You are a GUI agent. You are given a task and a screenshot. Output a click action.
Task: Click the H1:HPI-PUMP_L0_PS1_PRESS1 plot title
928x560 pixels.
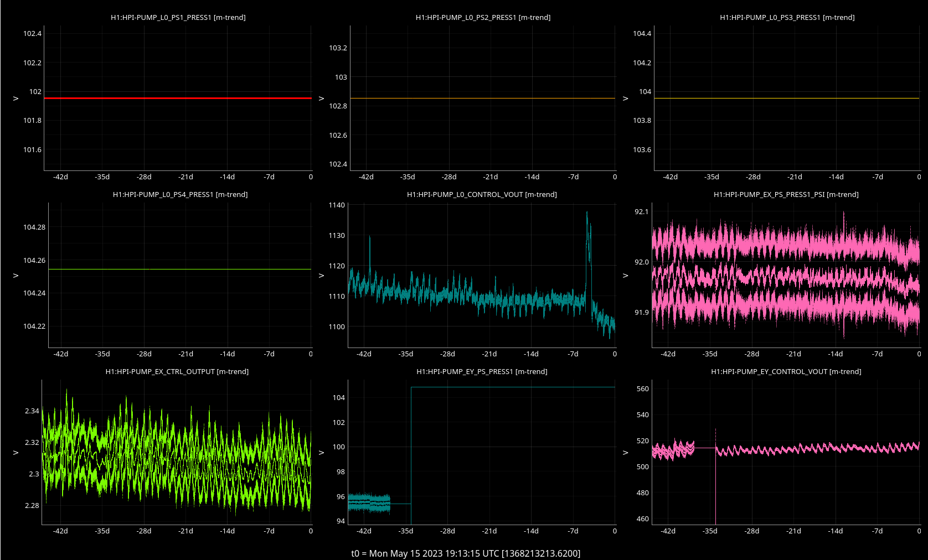pos(178,17)
